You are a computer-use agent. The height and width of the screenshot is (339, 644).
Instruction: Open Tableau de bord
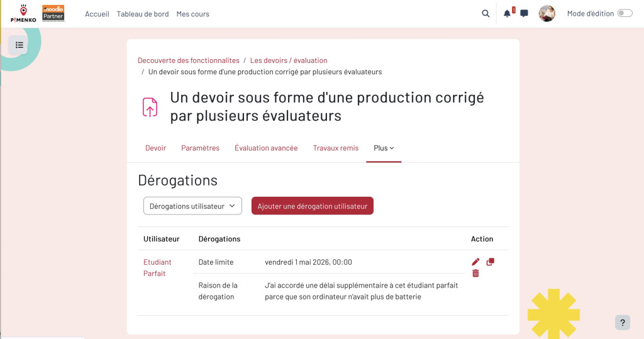[x=143, y=14]
